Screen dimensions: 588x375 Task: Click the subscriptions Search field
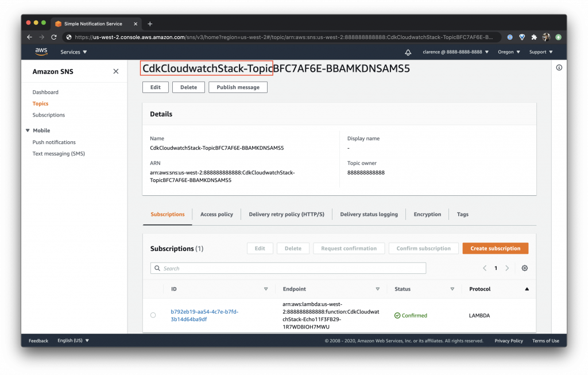coord(288,268)
